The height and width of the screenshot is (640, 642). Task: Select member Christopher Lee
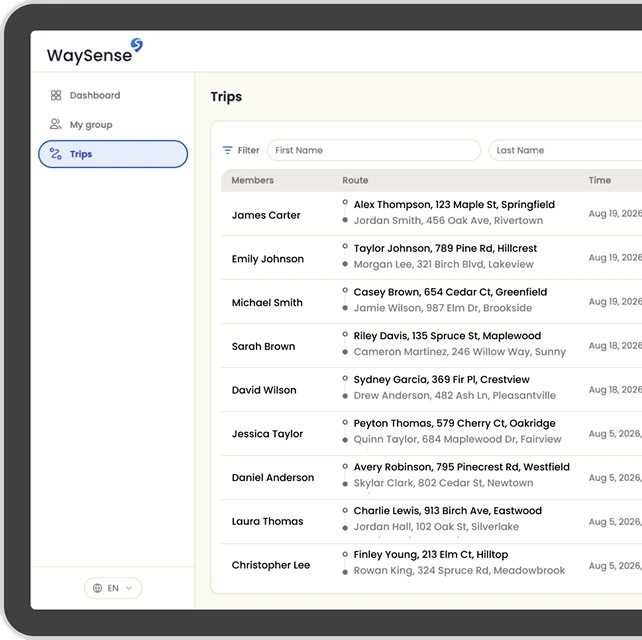[271, 565]
